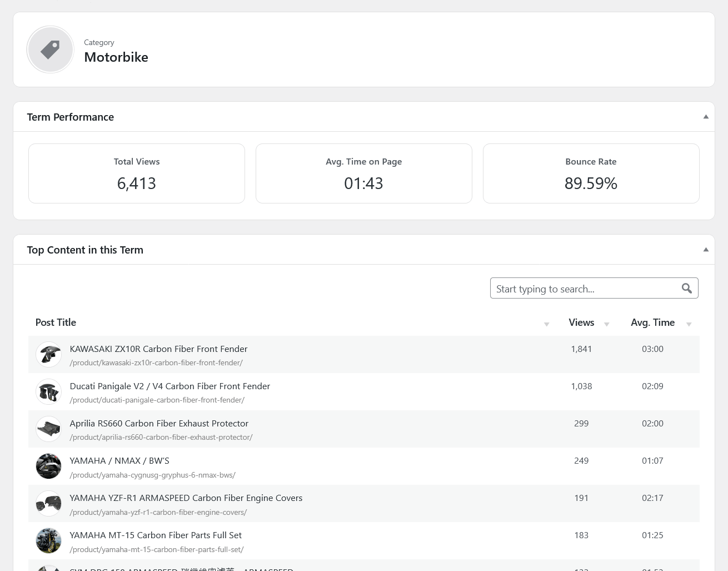Click the /product/kawasaki-zx10r-carbon-fiber-front-fender/ URL
The image size is (728, 571).
(x=156, y=363)
